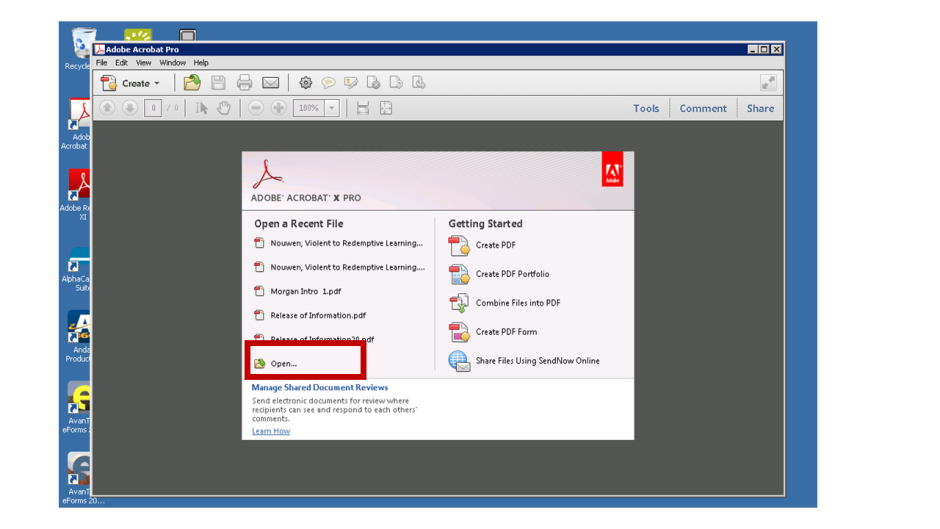Click the Zoom In plus icon

pyautogui.click(x=278, y=108)
